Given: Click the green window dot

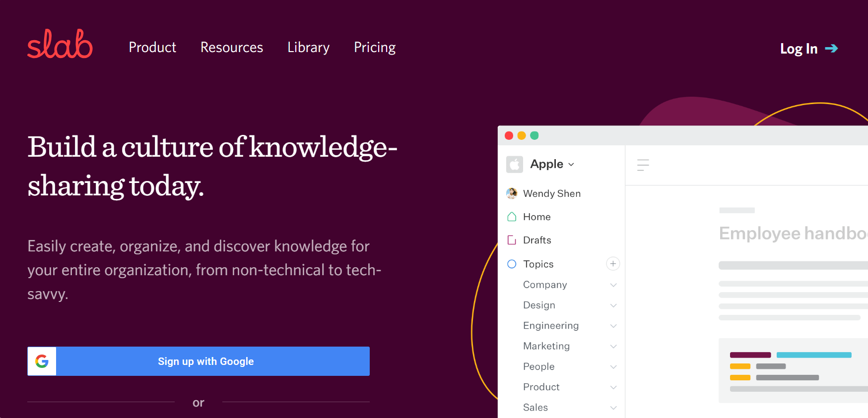Looking at the screenshot, I should point(534,135).
